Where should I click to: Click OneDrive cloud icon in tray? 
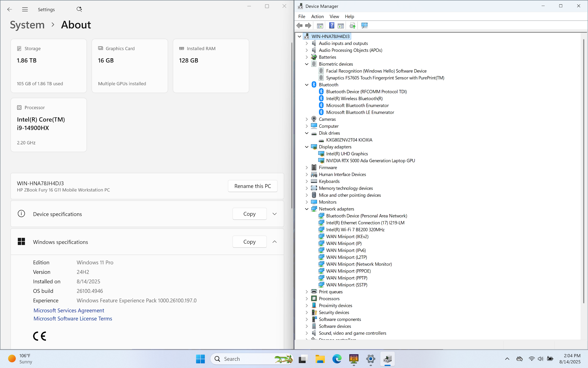pyautogui.click(x=519, y=359)
